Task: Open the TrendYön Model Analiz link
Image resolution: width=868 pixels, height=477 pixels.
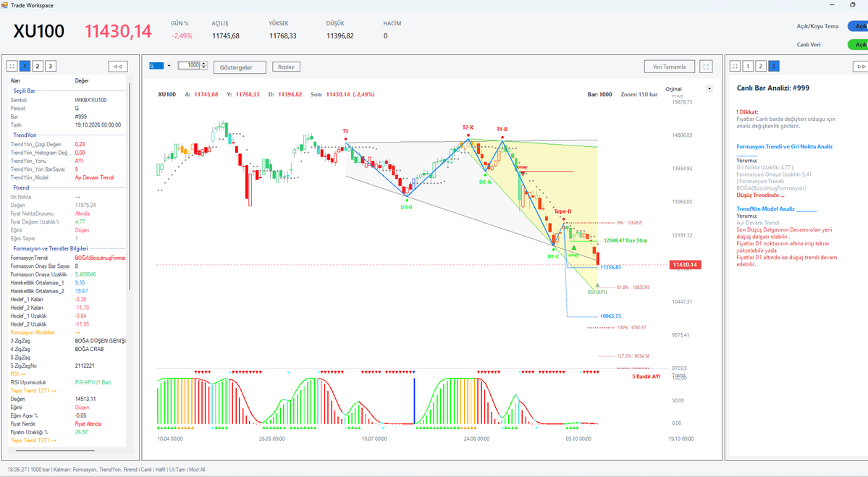Action: click(x=776, y=209)
